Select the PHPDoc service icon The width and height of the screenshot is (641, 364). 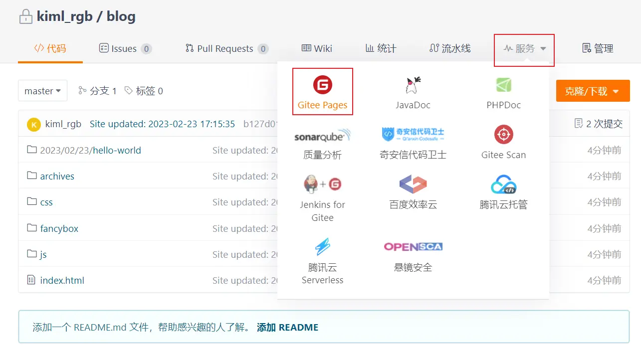click(x=503, y=85)
